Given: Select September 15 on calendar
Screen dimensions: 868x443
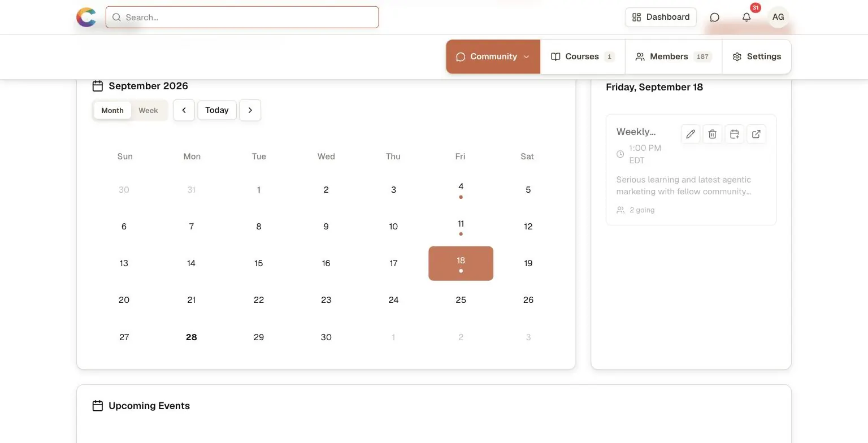Looking at the screenshot, I should (x=259, y=263).
